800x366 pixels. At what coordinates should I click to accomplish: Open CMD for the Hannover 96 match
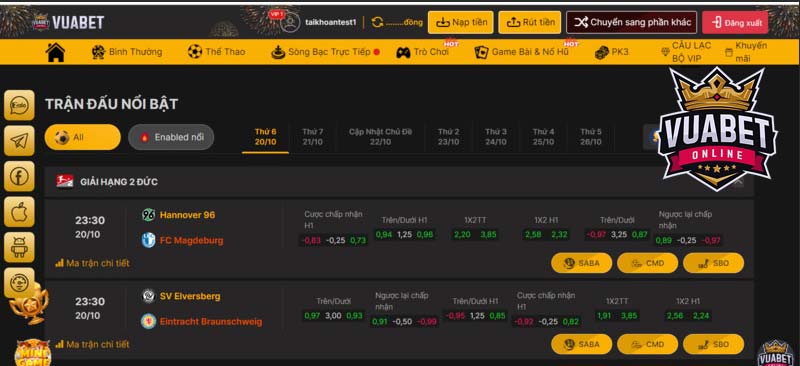pyautogui.click(x=647, y=263)
